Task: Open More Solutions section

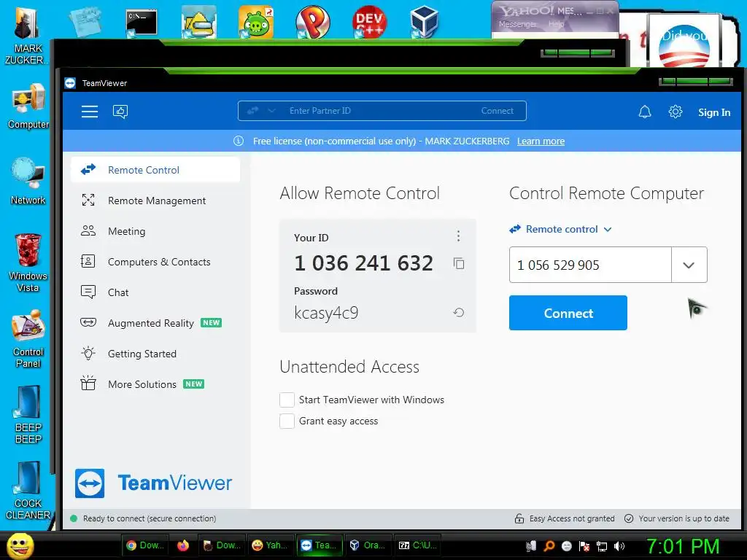Action: pos(155,384)
